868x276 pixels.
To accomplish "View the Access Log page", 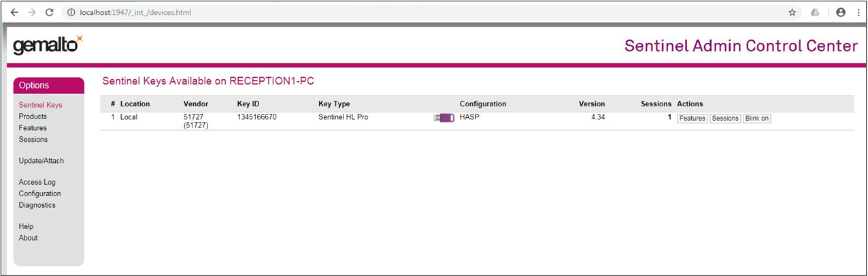I will [37, 182].
